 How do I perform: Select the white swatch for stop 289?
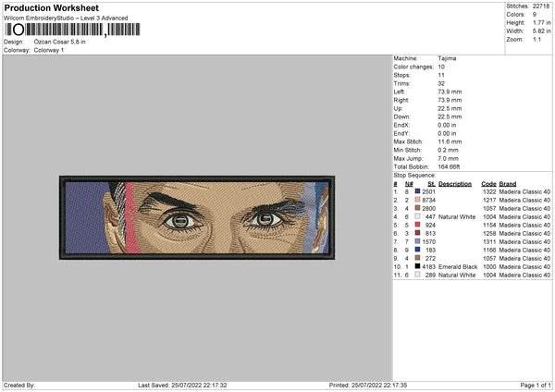tap(418, 275)
